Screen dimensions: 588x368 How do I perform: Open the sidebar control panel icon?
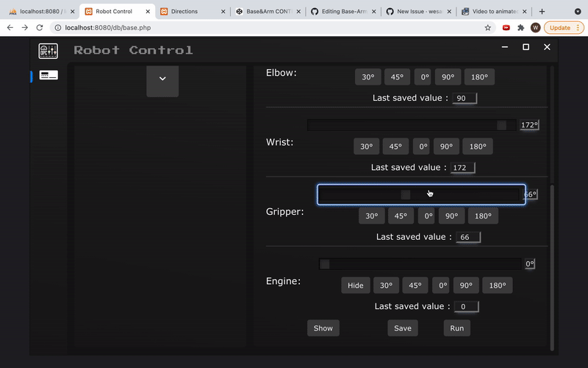tap(49, 75)
